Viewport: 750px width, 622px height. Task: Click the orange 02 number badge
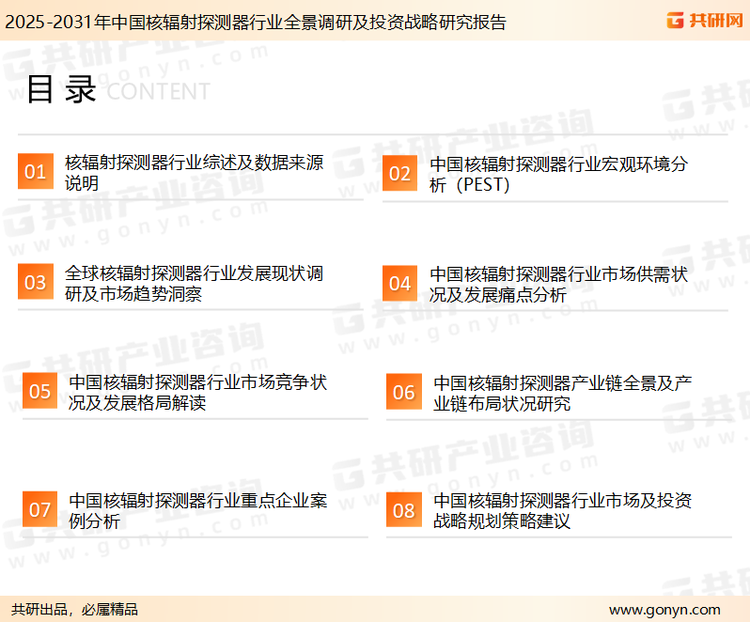click(x=400, y=173)
